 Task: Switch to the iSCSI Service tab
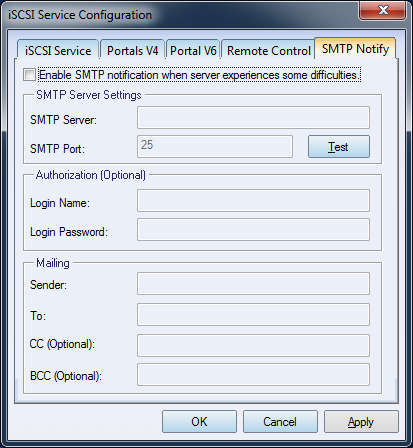(58, 50)
